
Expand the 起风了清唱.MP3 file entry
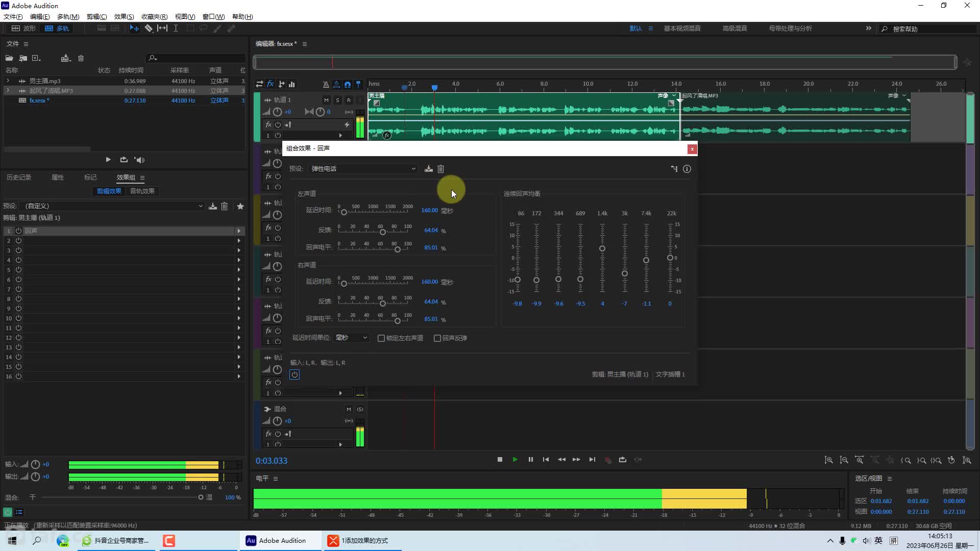coord(8,91)
